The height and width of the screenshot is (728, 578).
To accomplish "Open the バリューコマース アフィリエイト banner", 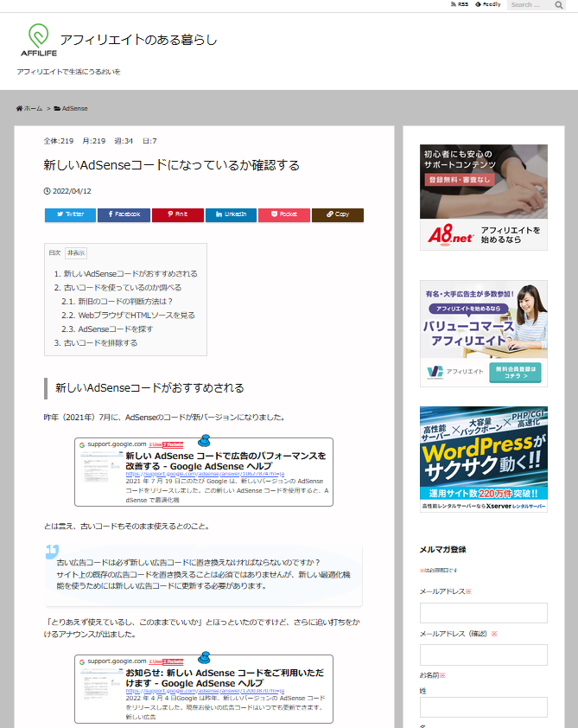I will [483, 334].
